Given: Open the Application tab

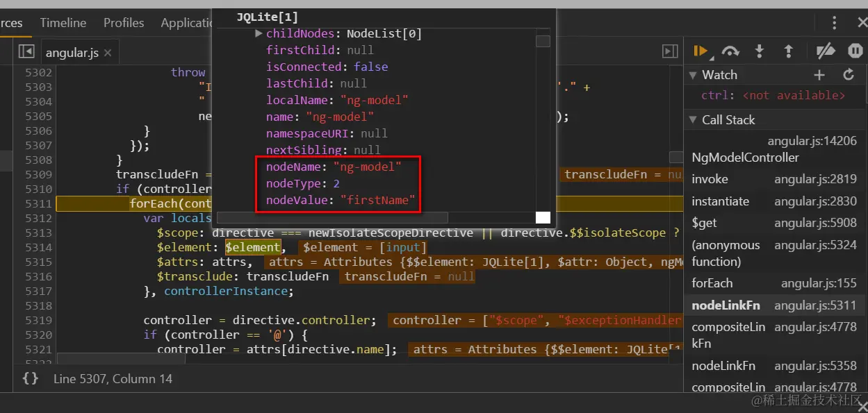Looking at the screenshot, I should pos(186,23).
